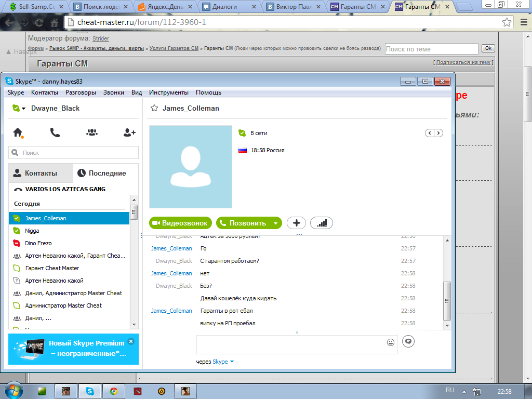The width and height of the screenshot is (532, 399).
Task: Switch to the Диалоги browser tab
Action: 229,6
